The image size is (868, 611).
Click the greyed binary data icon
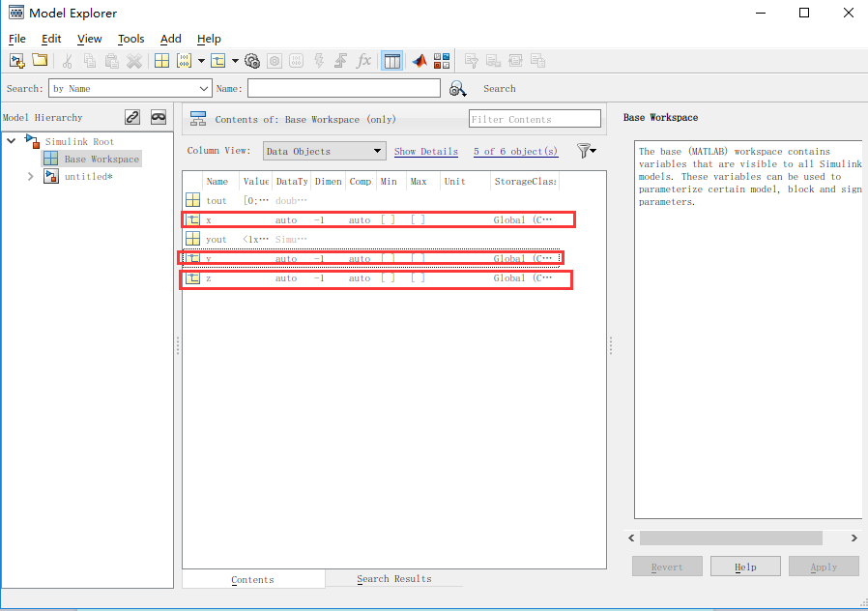pyautogui.click(x=297, y=61)
